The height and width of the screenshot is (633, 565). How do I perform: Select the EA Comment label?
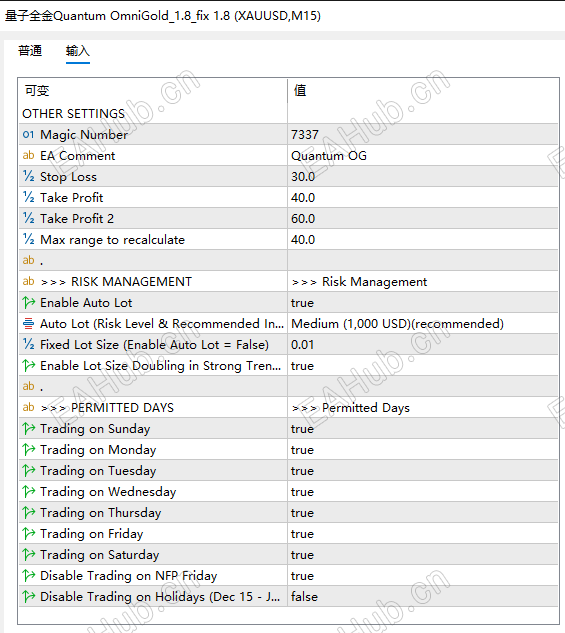(x=77, y=155)
